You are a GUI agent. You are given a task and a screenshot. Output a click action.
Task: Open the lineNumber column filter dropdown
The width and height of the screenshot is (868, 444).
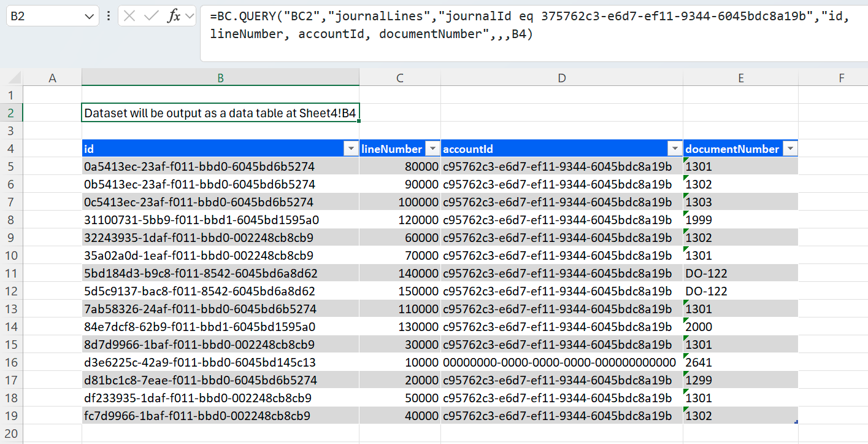432,149
